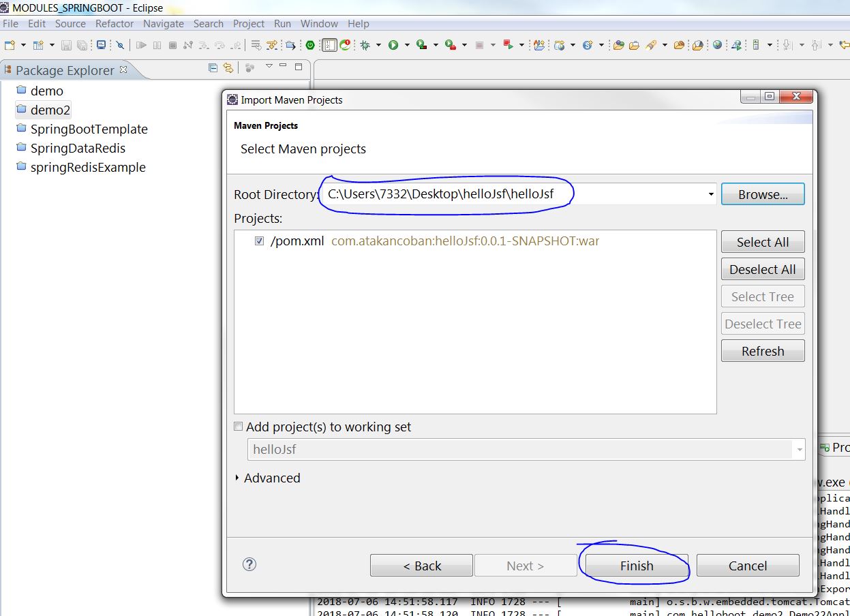
Task: Open the Window menu
Action: pyautogui.click(x=319, y=24)
